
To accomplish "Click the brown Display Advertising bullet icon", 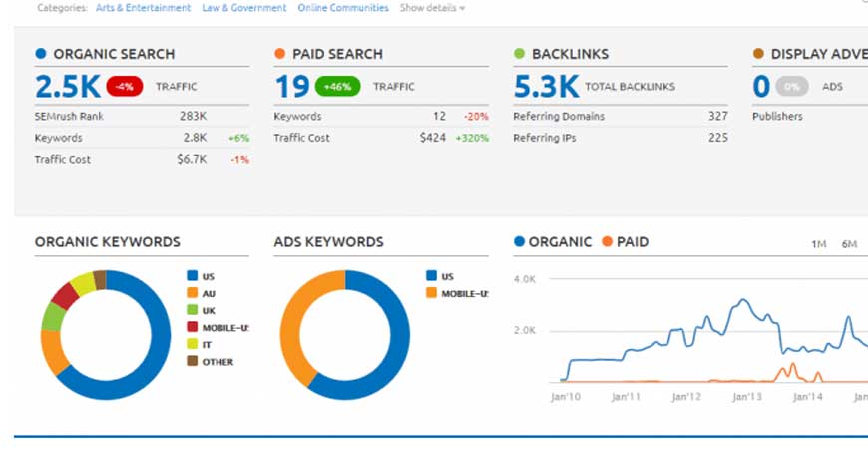I will [758, 54].
